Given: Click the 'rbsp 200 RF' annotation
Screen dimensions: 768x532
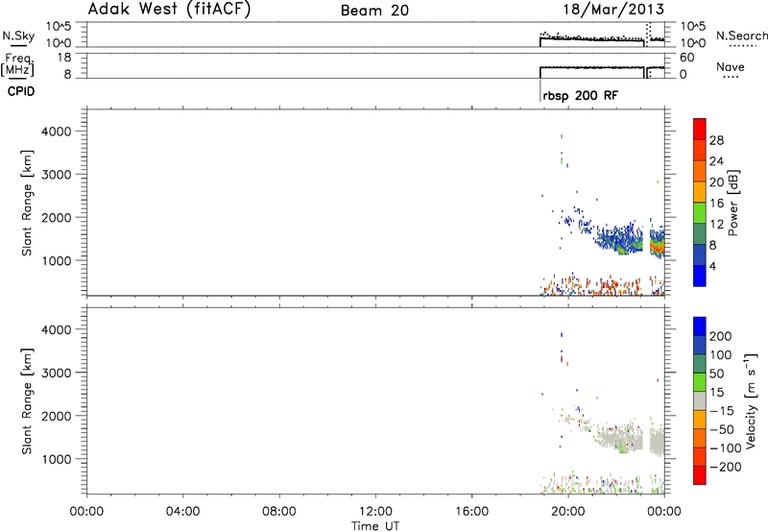Looking at the screenshot, I should coord(581,95).
